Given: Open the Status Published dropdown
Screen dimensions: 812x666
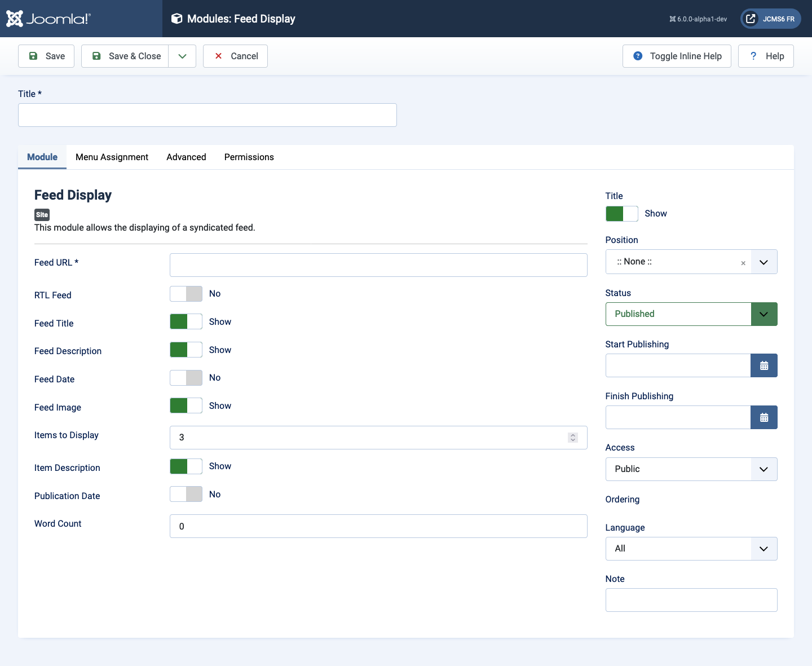Looking at the screenshot, I should 691,314.
